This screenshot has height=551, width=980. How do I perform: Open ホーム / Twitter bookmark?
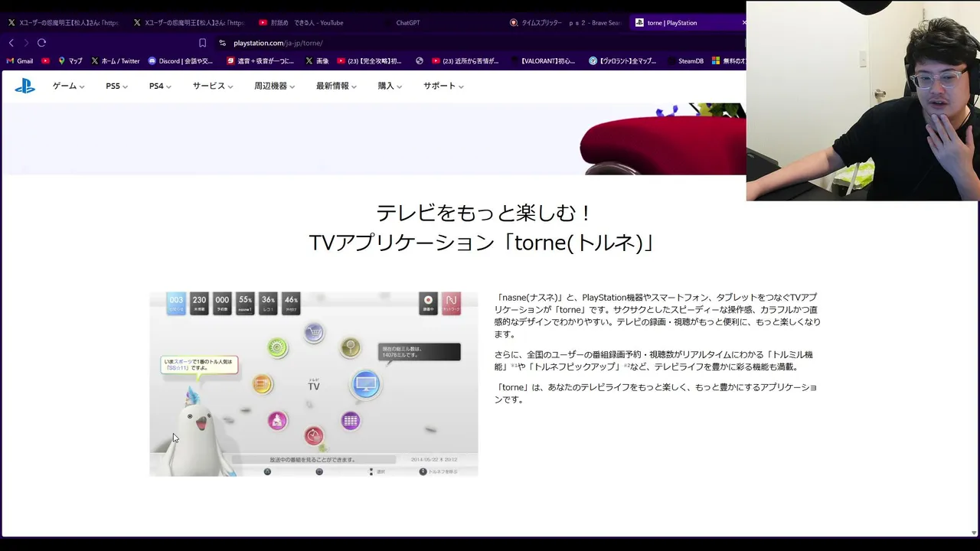click(116, 61)
